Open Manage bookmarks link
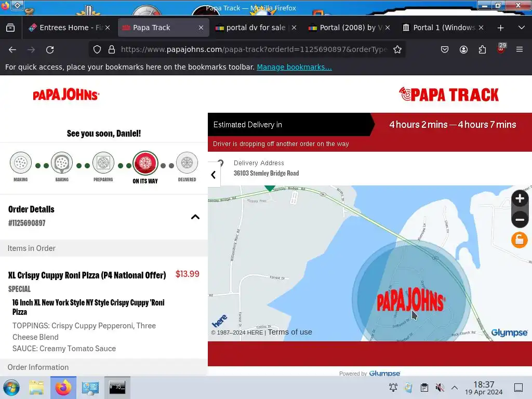Viewport: 532px width, 399px height. [x=294, y=67]
